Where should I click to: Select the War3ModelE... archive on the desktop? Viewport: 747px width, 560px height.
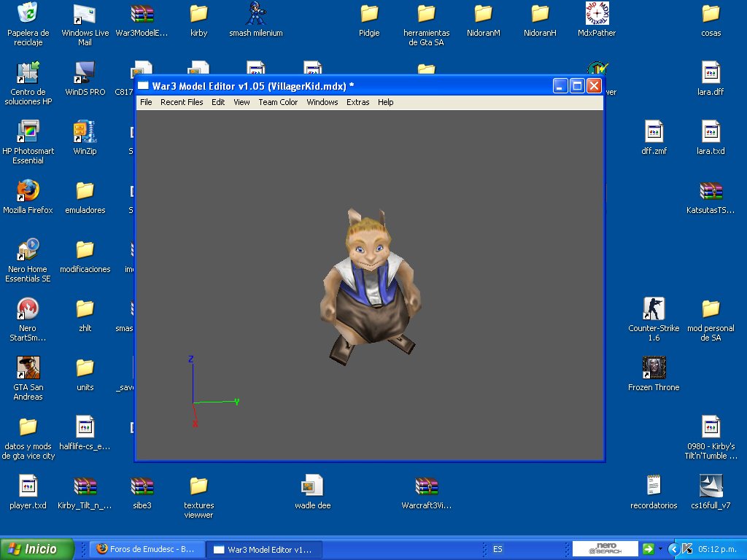point(142,20)
